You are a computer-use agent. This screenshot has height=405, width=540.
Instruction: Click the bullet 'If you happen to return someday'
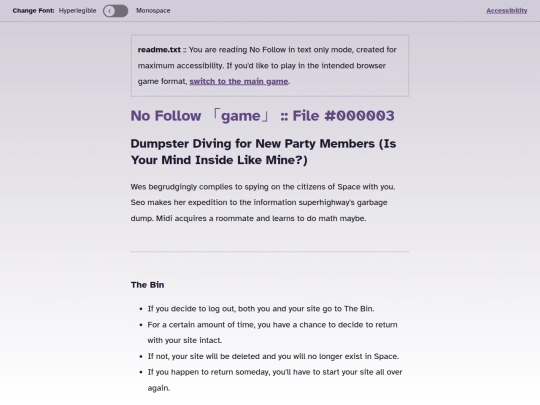click(275, 380)
